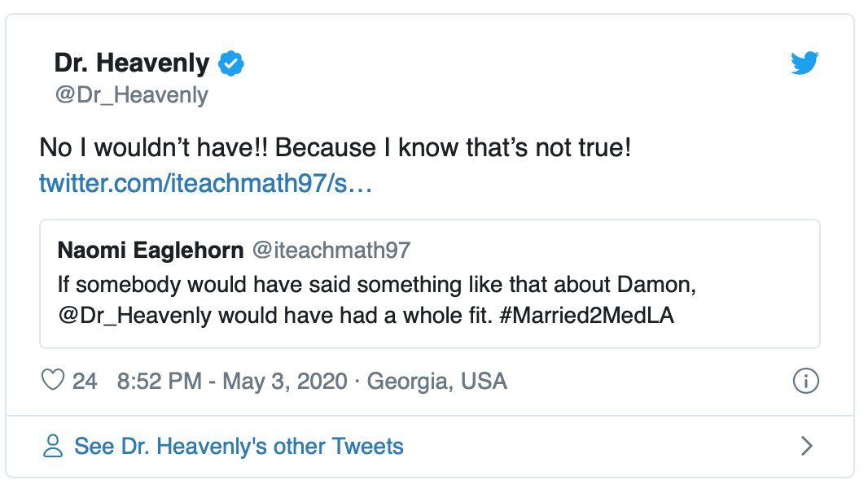Click the Twitter bird logo

click(x=804, y=63)
